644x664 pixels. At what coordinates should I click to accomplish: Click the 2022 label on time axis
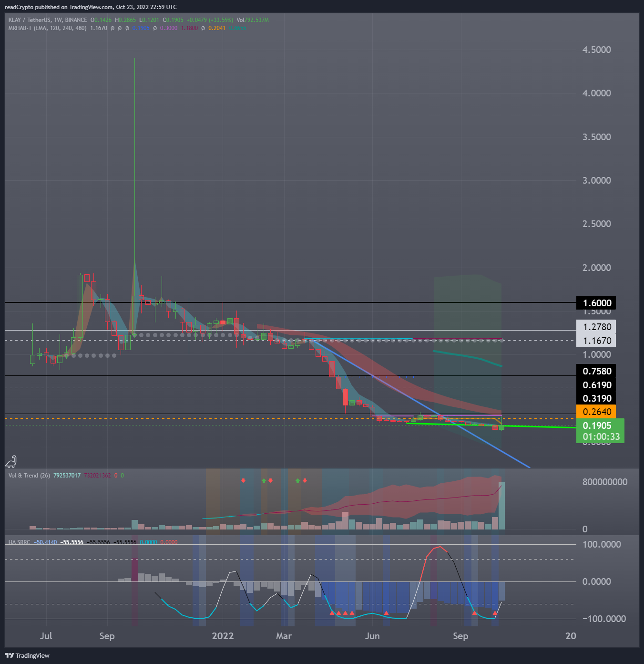[223, 636]
